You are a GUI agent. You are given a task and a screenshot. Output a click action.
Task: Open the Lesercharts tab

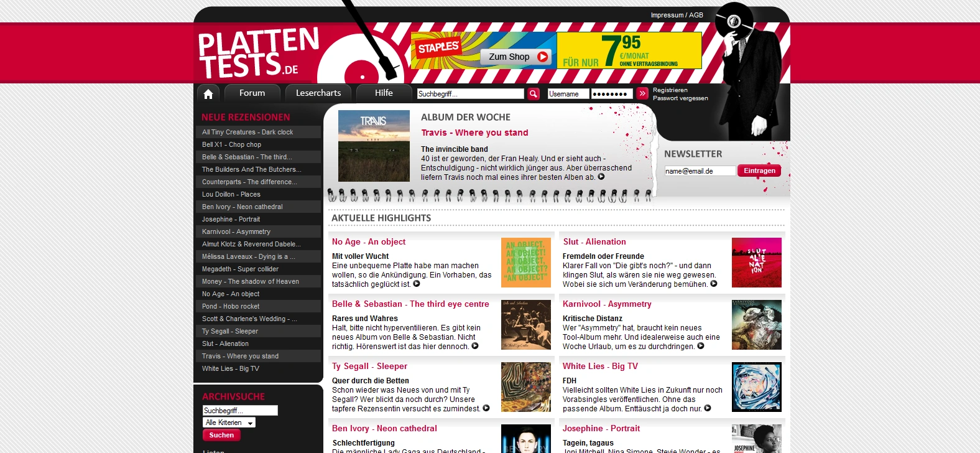point(318,93)
